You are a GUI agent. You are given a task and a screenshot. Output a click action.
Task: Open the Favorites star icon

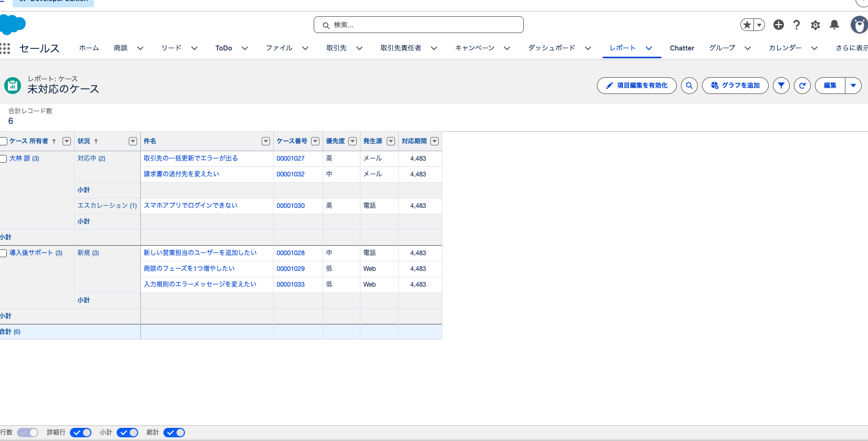[x=747, y=25]
